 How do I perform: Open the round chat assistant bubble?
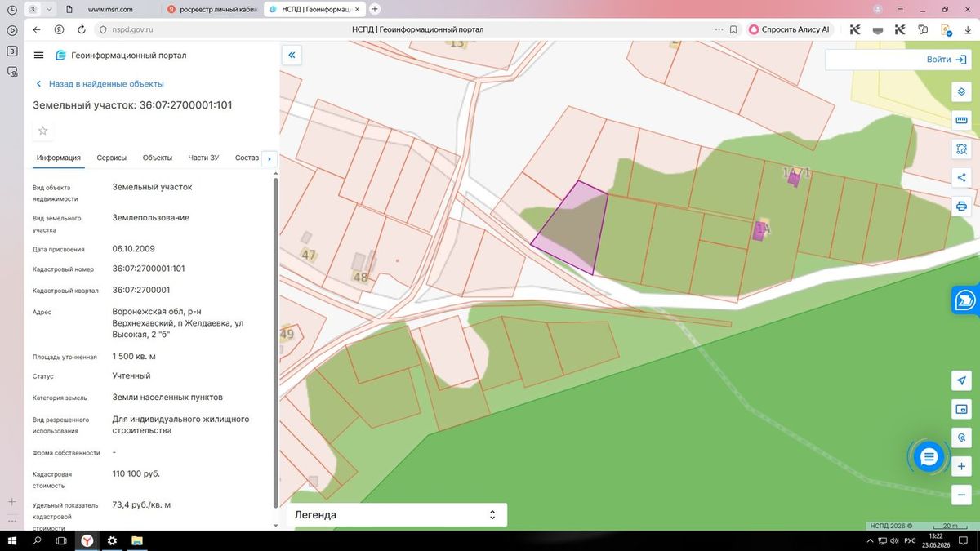click(x=928, y=457)
